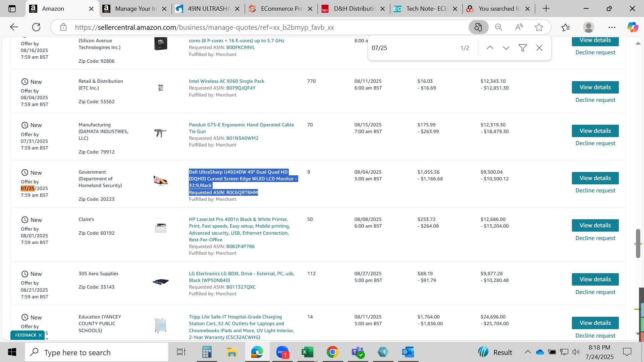Open find filter options
This screenshot has width=644, height=362.
523,48
